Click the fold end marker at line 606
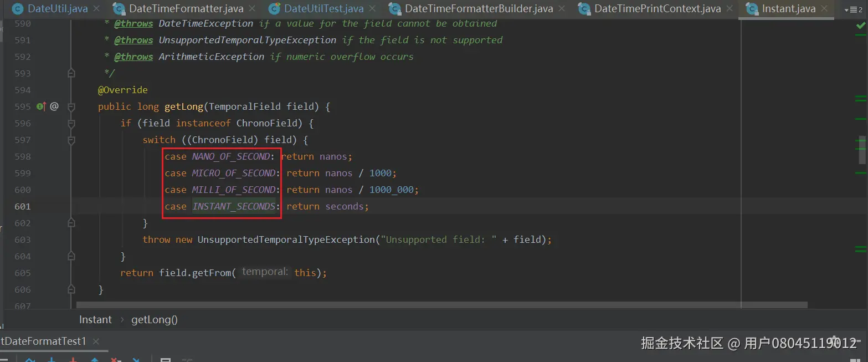The width and height of the screenshot is (868, 362). point(71,289)
